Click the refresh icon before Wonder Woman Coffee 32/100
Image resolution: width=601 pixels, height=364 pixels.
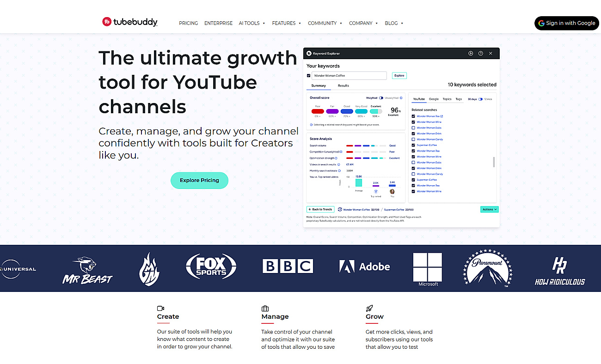340,209
